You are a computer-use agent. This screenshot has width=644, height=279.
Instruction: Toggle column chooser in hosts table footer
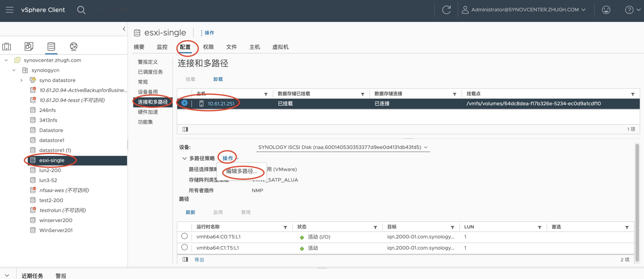(x=185, y=129)
